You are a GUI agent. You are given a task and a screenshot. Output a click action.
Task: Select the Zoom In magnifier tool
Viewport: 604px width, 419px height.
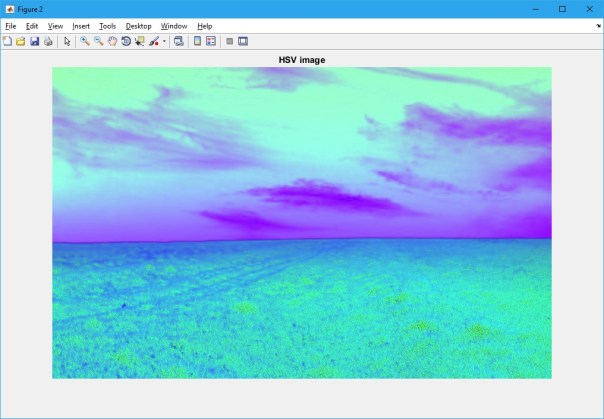(85, 41)
